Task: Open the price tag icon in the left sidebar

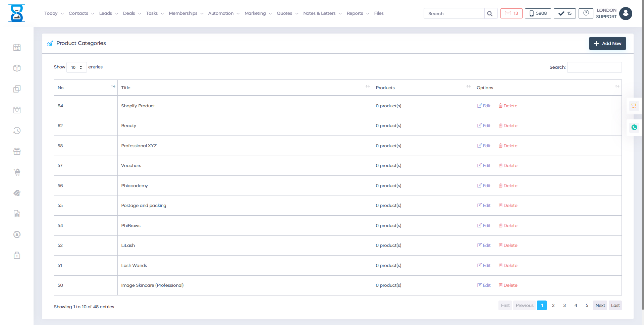Action: tap(17, 193)
